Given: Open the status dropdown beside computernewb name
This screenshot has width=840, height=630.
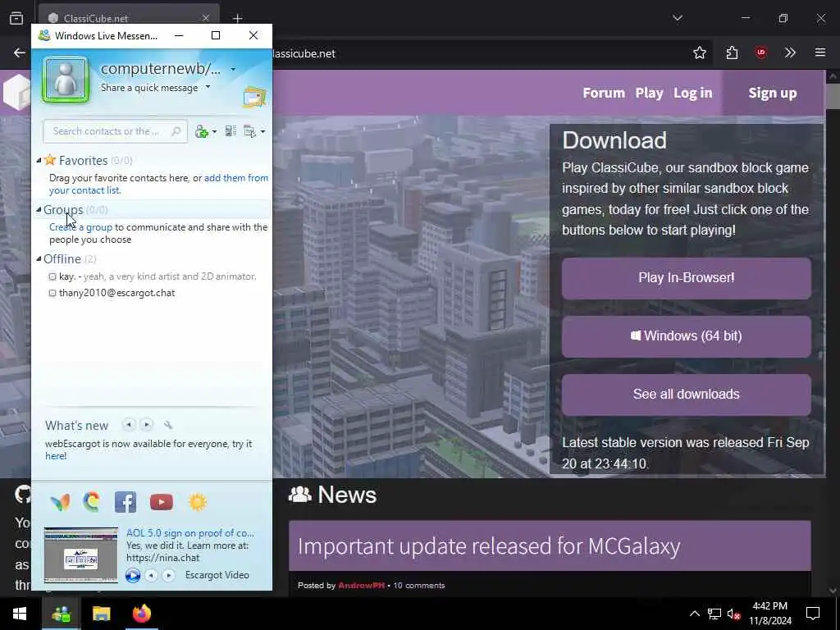Looking at the screenshot, I should (233, 69).
